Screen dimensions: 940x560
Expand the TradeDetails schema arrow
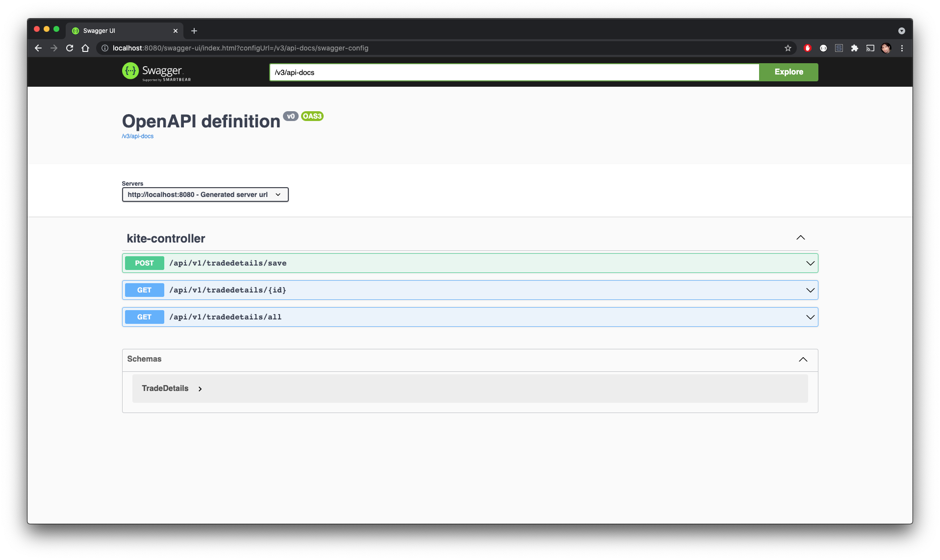click(200, 389)
